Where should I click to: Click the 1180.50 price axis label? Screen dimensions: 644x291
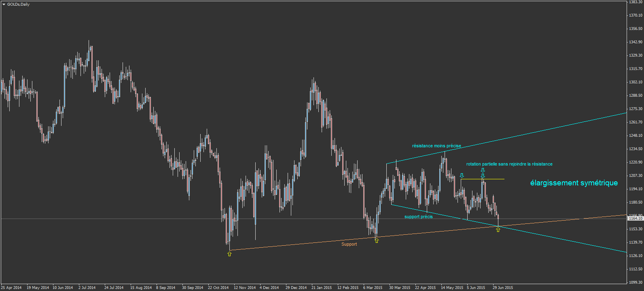(x=636, y=202)
